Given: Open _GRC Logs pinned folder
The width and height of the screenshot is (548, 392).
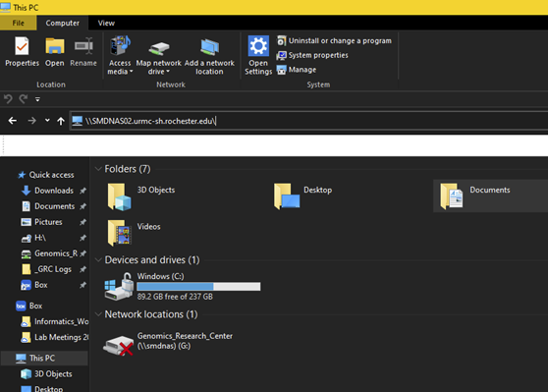Looking at the screenshot, I should point(46,269).
